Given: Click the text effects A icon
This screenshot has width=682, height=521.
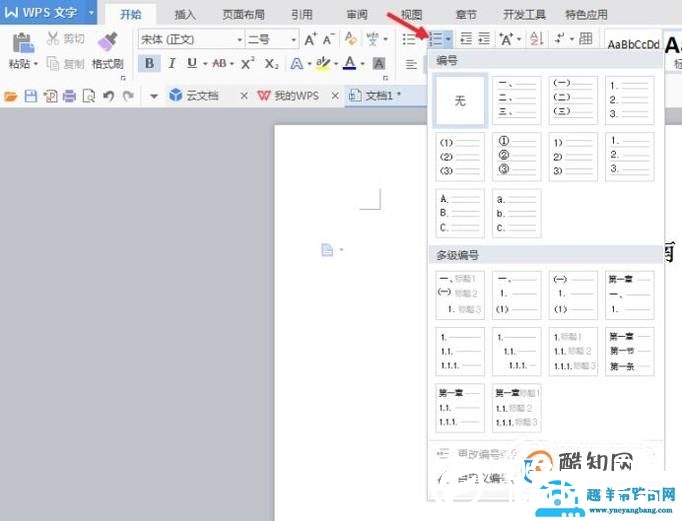Looking at the screenshot, I should tap(297, 64).
